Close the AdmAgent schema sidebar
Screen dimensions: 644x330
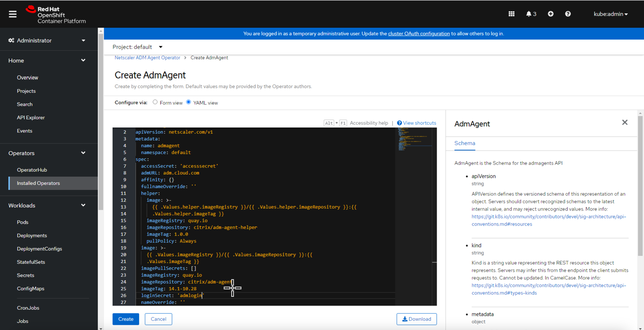coord(625,122)
